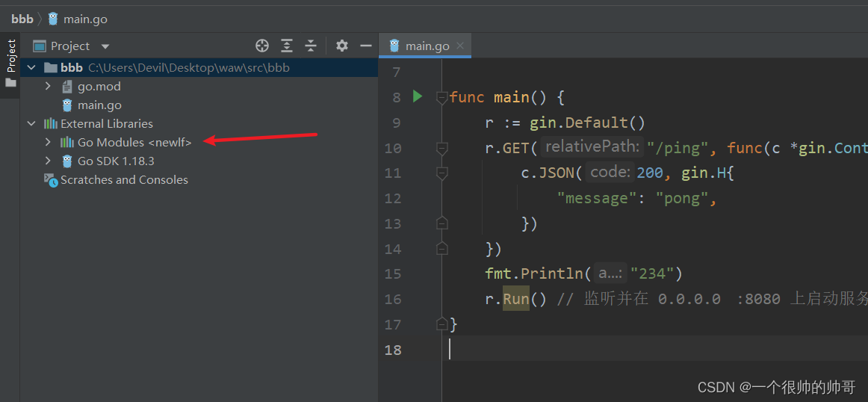Click main.go in the breadcrumb bar
This screenshot has width=868, height=402.
(x=85, y=19)
